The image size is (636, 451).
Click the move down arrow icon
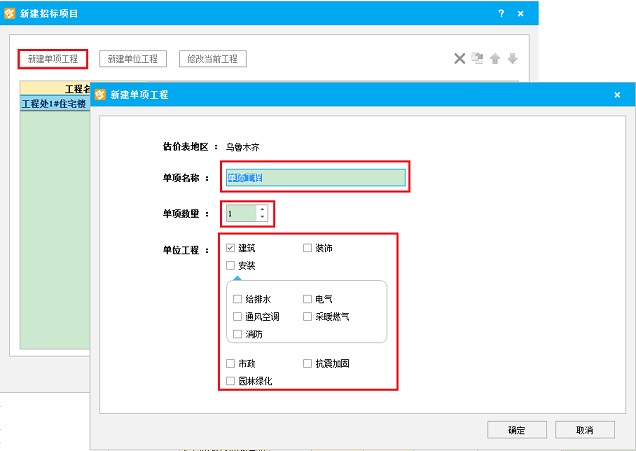click(x=512, y=59)
